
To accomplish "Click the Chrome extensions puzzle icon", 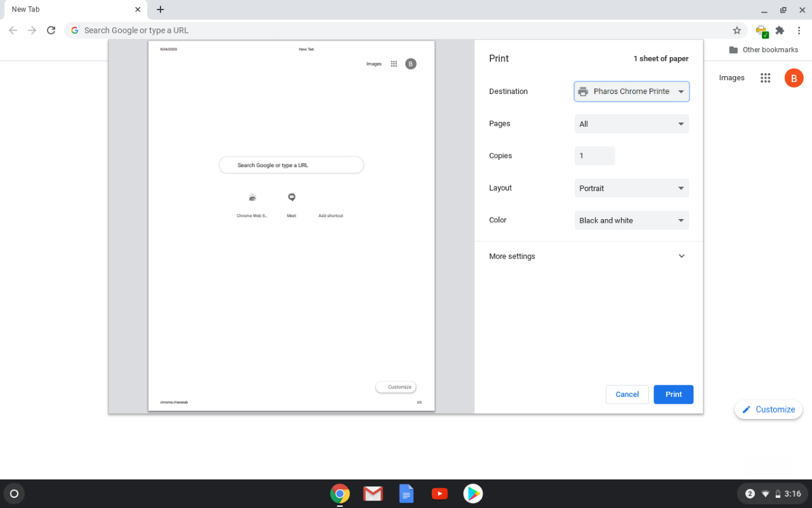I will tap(780, 30).
